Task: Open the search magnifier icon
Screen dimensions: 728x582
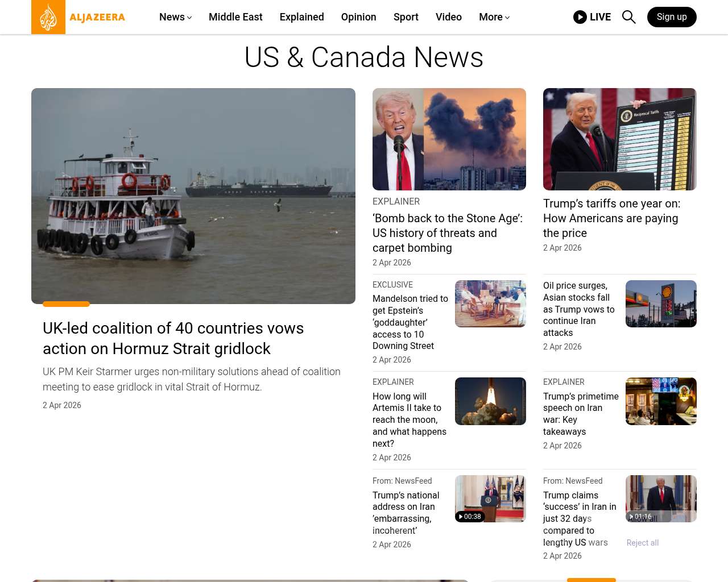Action: pos(628,17)
